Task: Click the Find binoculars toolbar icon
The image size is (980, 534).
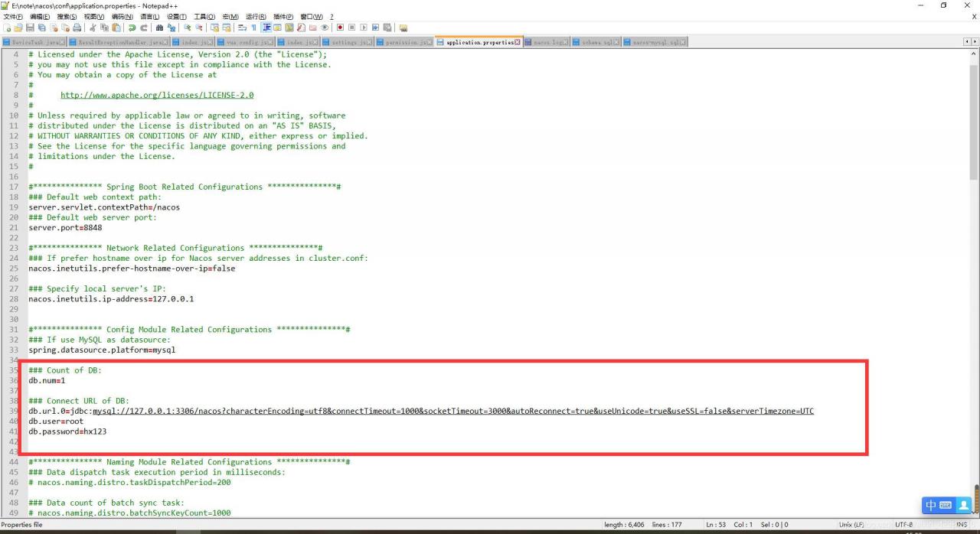Action: [x=159, y=28]
